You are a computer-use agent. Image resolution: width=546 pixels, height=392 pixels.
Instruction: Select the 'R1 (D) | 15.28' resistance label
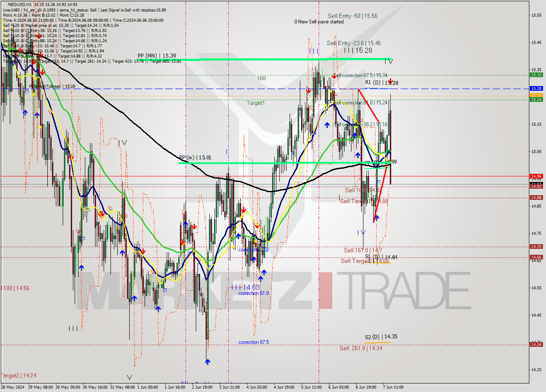[x=382, y=82]
